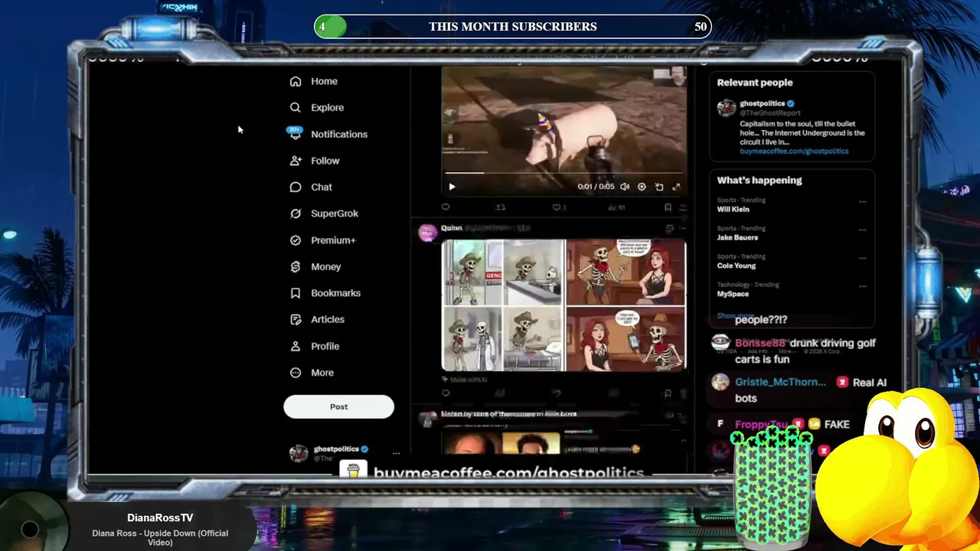Open the Money icon

(296, 267)
